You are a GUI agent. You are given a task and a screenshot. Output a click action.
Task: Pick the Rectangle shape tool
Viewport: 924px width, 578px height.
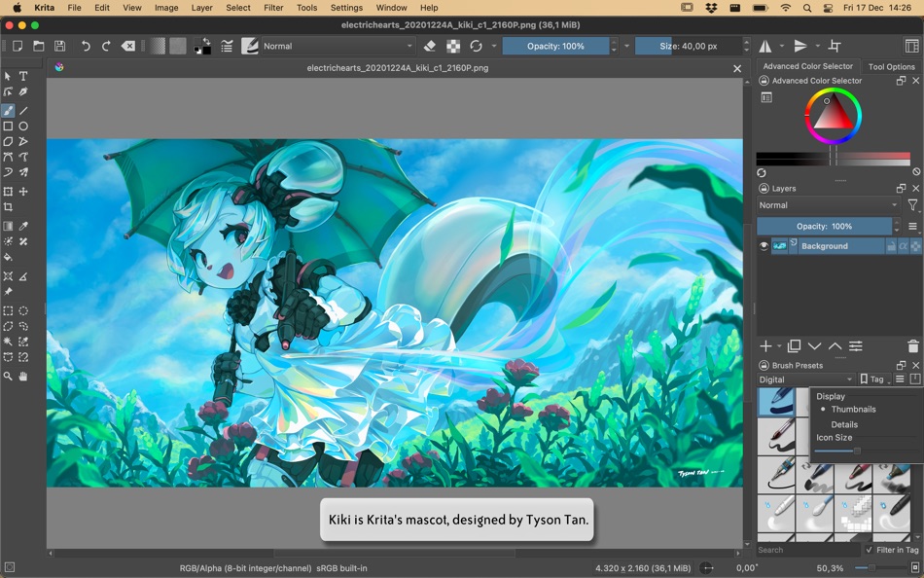click(x=8, y=126)
